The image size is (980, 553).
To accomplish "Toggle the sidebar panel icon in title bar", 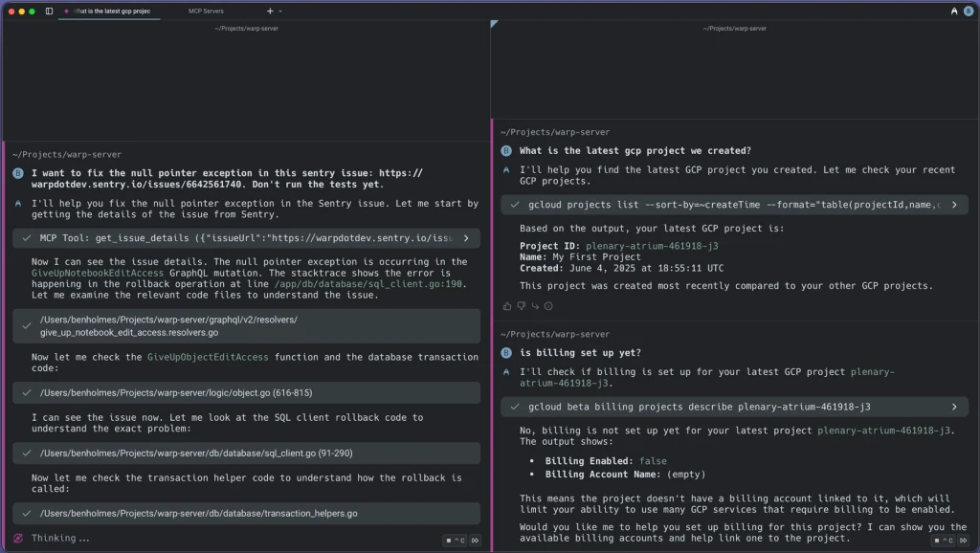I will (50, 11).
